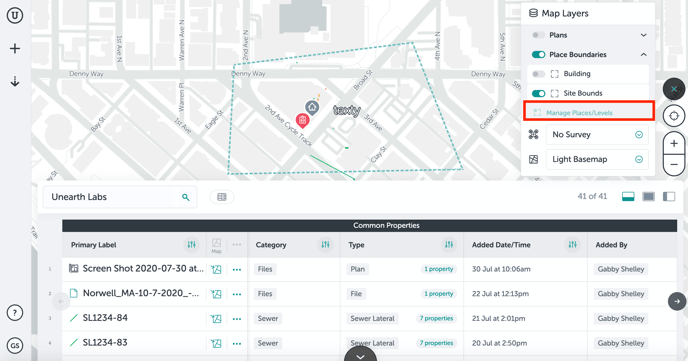Screen dimensions: 688x361
Task: Expand the Plans layer chevron
Action: [x=643, y=35]
